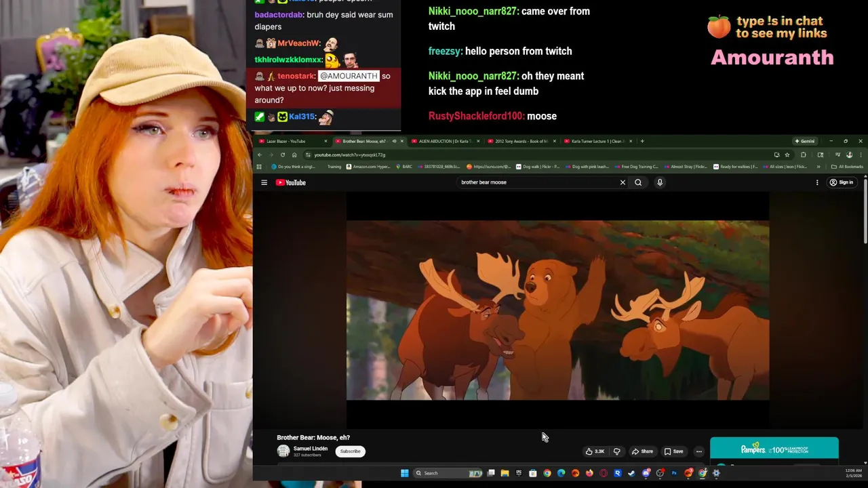
Task: Launch Steam from the taskbar
Action: (631, 473)
